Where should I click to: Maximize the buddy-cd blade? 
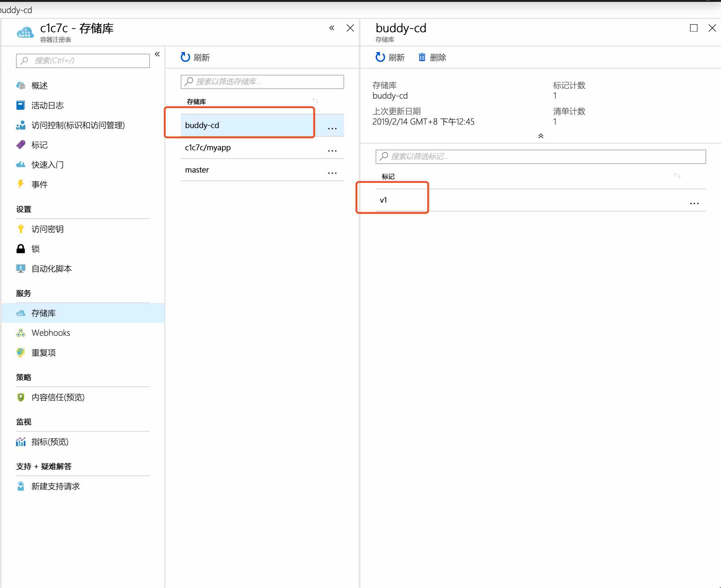pyautogui.click(x=693, y=28)
